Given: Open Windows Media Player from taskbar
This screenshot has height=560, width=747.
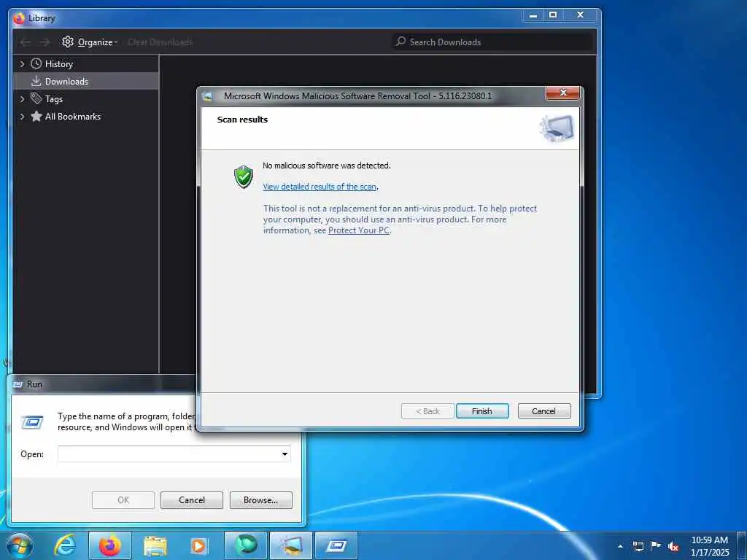Looking at the screenshot, I should 198,545.
